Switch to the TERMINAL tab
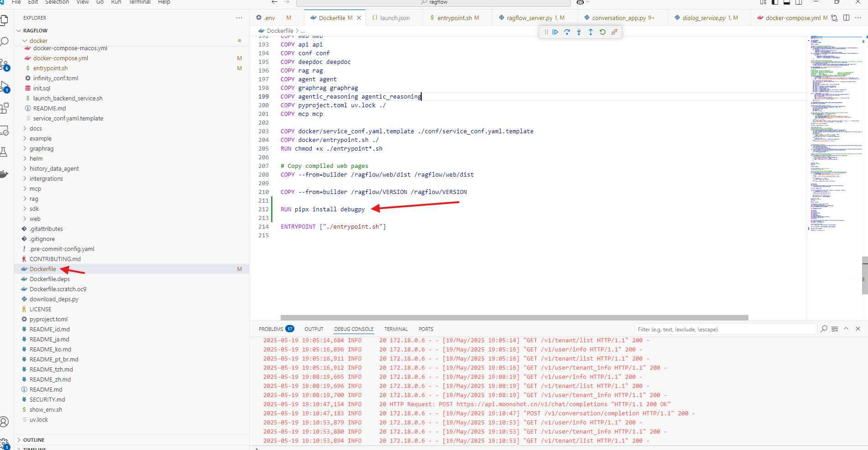The image size is (868, 450). pos(395,329)
